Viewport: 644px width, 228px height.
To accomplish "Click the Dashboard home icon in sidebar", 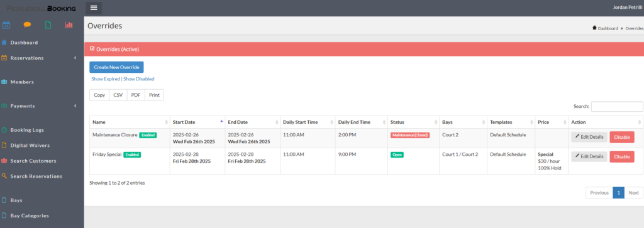I will point(4,42).
